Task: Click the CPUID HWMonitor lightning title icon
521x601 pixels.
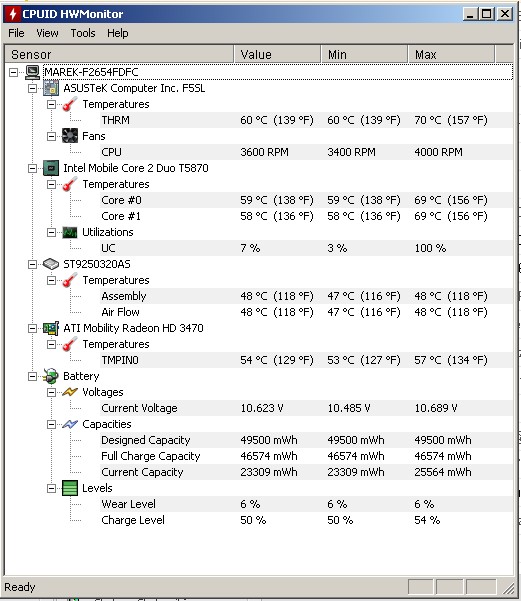Action: [13, 14]
